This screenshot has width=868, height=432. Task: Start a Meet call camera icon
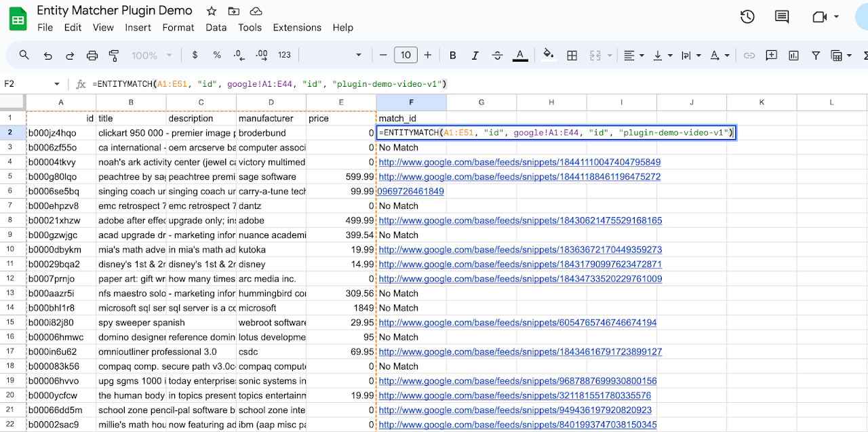(x=821, y=17)
